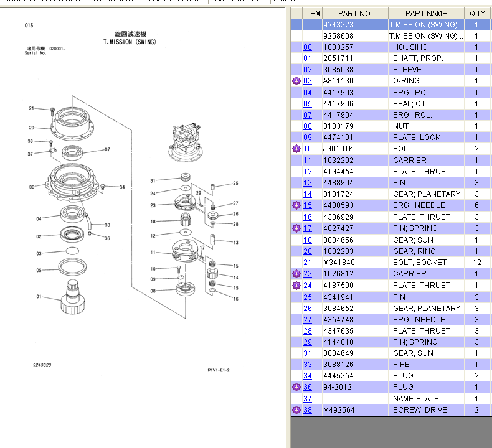492x448 pixels.
Task: Follow item link 14 for the planetary gear
Action: [308, 194]
